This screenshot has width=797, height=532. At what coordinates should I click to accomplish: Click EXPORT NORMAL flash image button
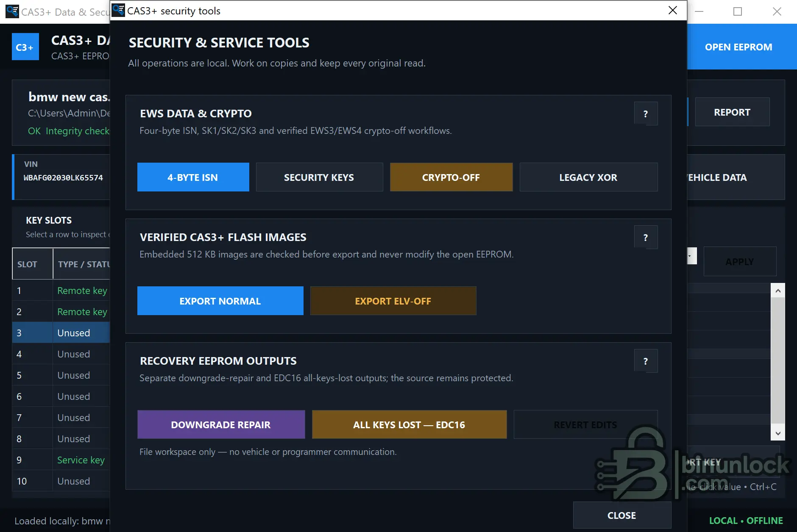(x=220, y=301)
